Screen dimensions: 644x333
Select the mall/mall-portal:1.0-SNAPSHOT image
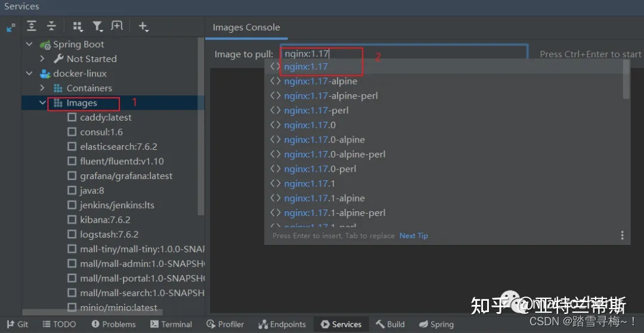click(142, 278)
